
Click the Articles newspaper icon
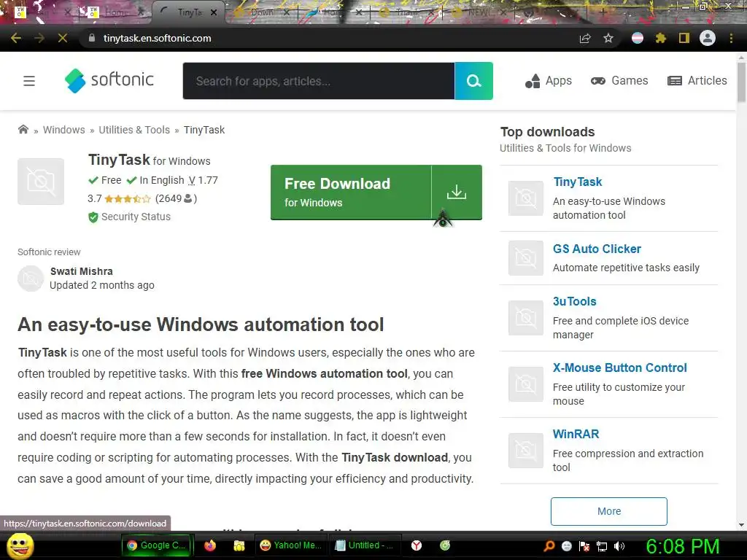(x=675, y=81)
